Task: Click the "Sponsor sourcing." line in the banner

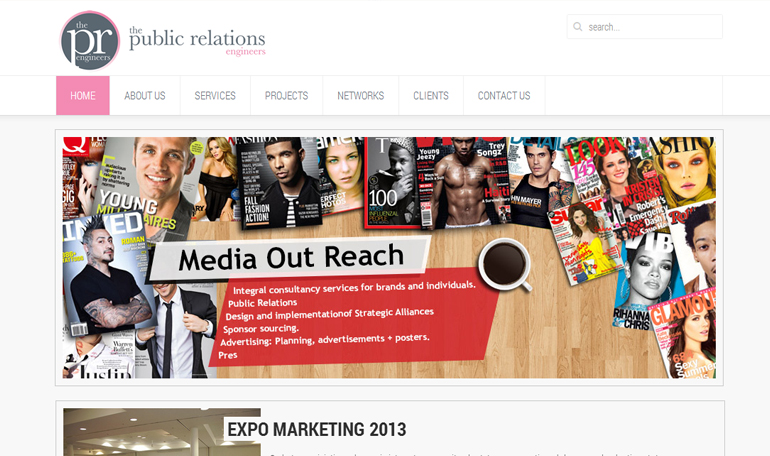Action: pos(261,328)
